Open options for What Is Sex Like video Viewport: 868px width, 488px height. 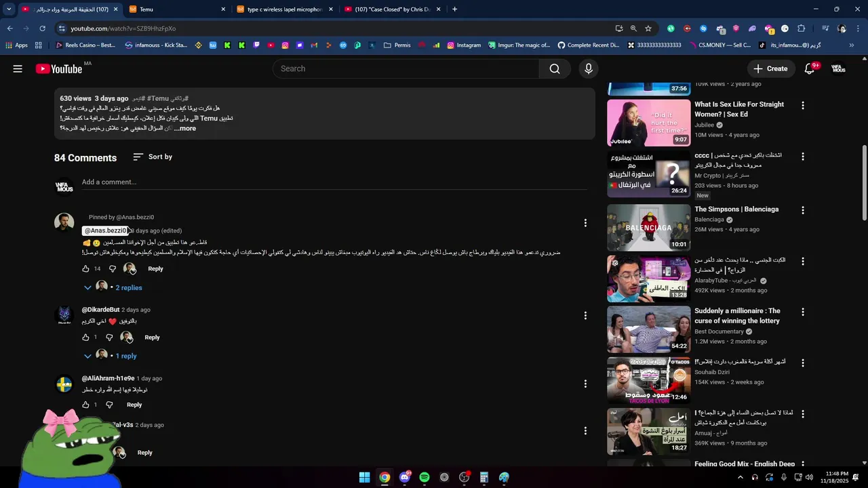[x=803, y=106]
